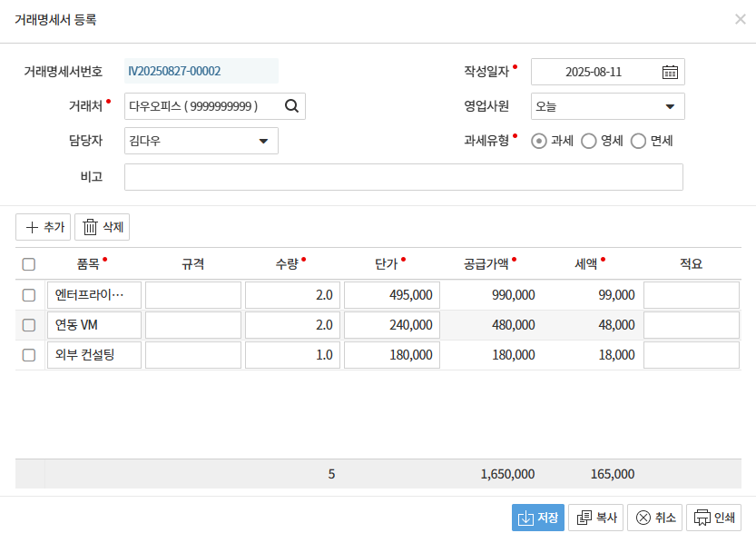This screenshot has height=543, width=756.
Task: Click the 수량 field in 외부 컨설팅 row
Action: [292, 355]
